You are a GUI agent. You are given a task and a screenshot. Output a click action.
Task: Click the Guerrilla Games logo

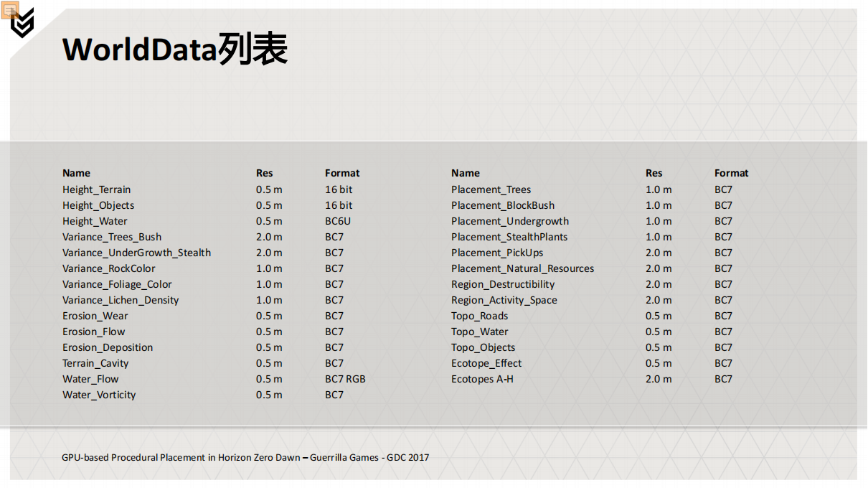[24, 24]
